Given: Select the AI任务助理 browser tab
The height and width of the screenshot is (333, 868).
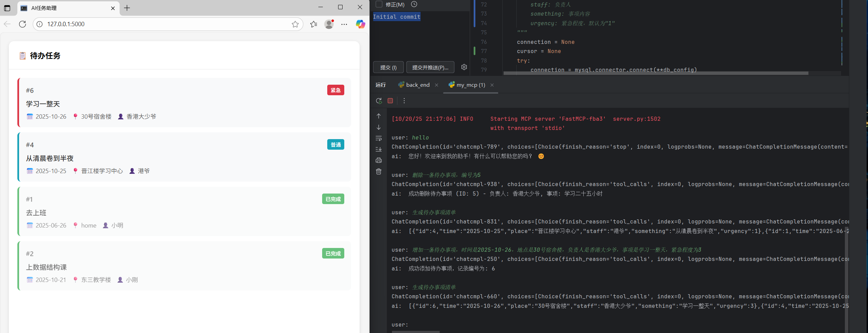Looking at the screenshot, I should coord(68,8).
